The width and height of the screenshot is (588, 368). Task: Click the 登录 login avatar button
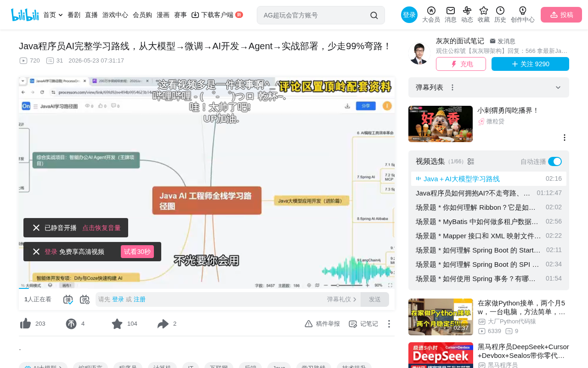pos(409,15)
